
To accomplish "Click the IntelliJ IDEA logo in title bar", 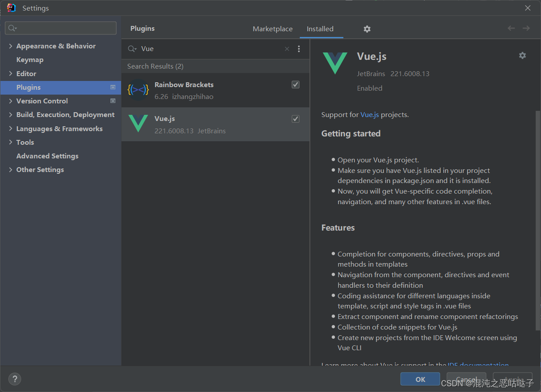I will [x=11, y=8].
